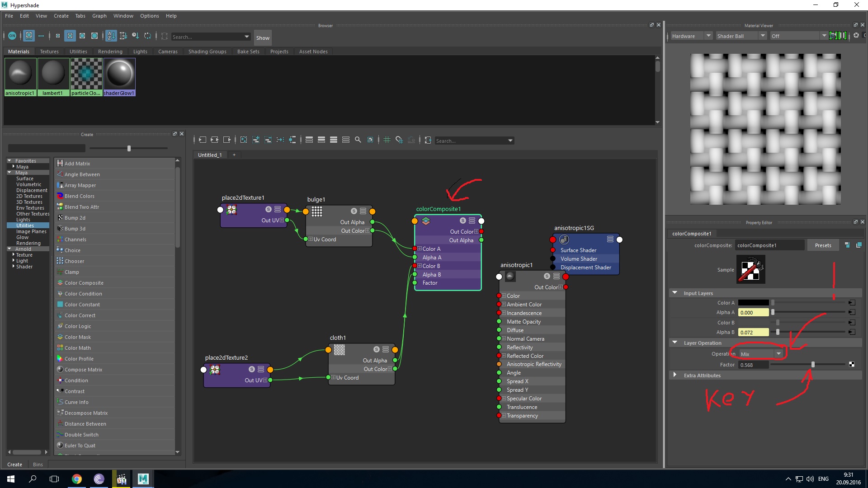The height and width of the screenshot is (488, 868).
Task: Click the Alpha B value field
Action: [753, 332]
